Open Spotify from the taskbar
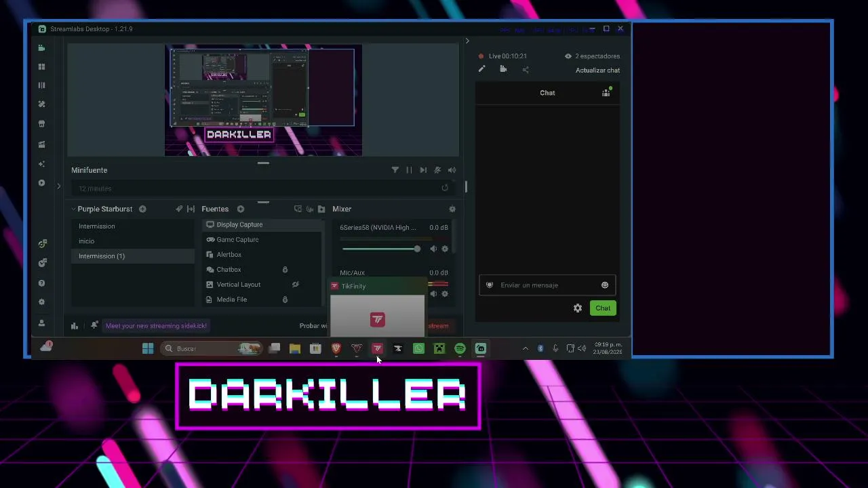The height and width of the screenshot is (488, 868). [x=460, y=348]
